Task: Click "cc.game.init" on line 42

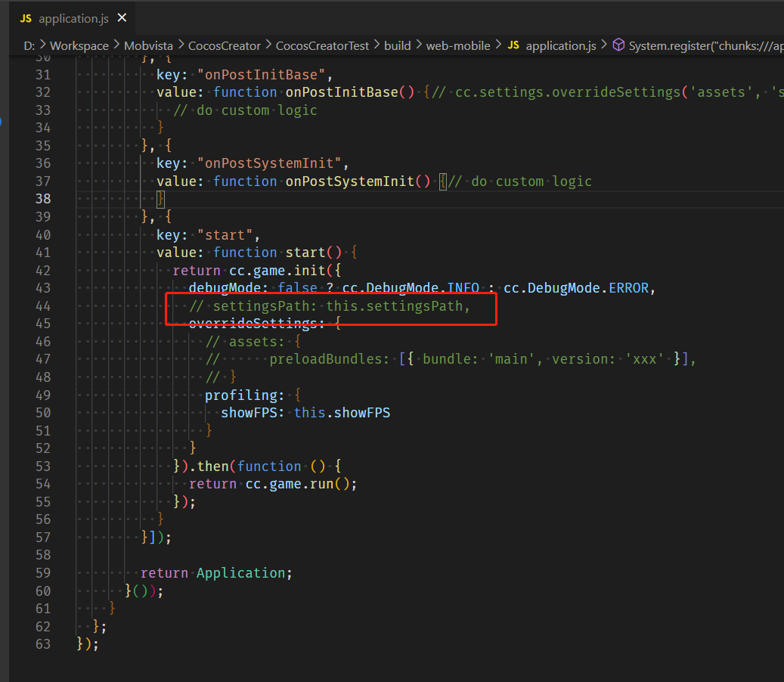Action: tap(277, 271)
